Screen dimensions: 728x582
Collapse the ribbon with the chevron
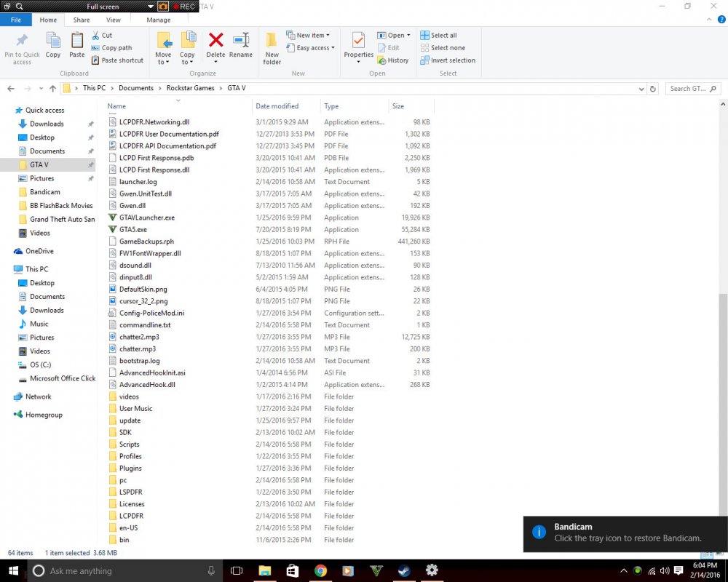[709, 20]
